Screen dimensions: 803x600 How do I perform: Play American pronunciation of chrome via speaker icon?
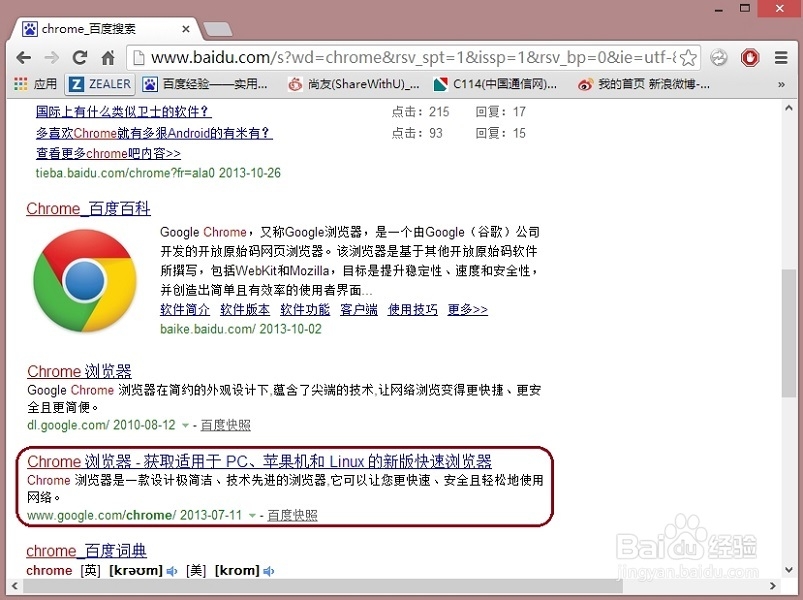[268, 570]
